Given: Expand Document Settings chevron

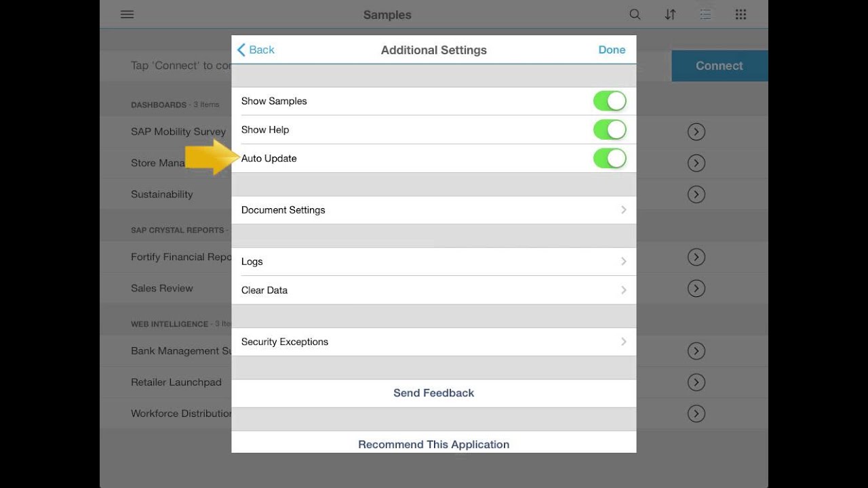Looking at the screenshot, I should (623, 210).
